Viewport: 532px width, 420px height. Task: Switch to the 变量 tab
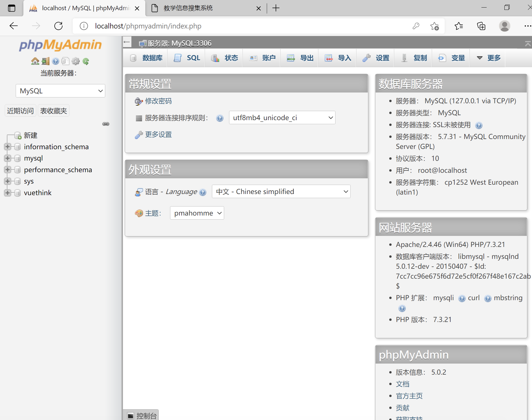coord(451,58)
